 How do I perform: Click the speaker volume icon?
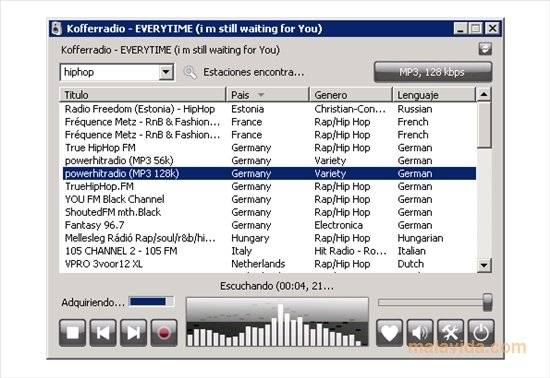point(420,332)
